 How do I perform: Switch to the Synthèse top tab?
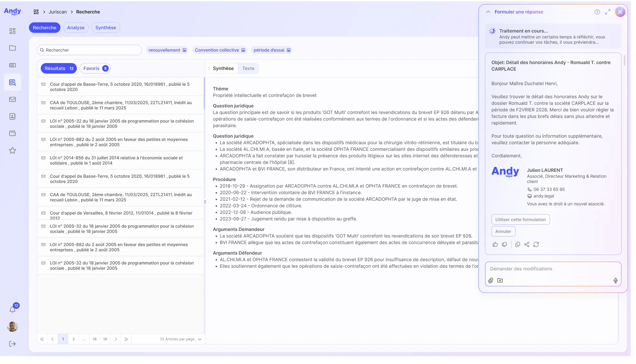[x=106, y=28]
